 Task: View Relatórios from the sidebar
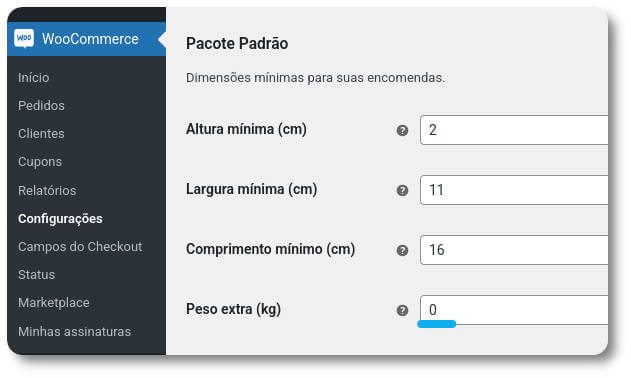47,190
